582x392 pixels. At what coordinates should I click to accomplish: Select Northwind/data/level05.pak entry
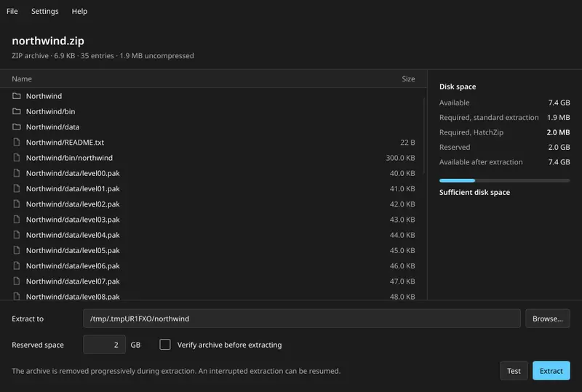click(x=213, y=251)
